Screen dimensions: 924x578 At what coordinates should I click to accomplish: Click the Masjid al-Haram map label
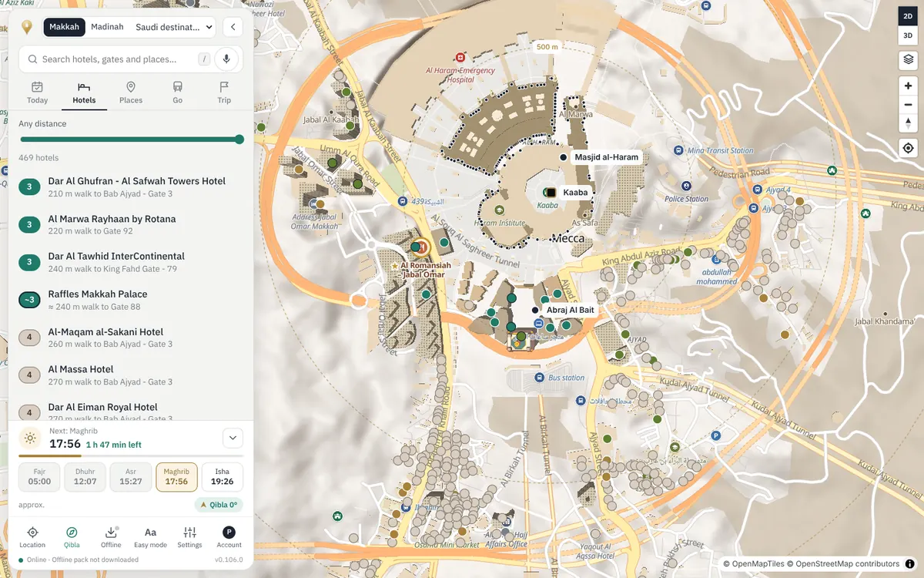(606, 157)
